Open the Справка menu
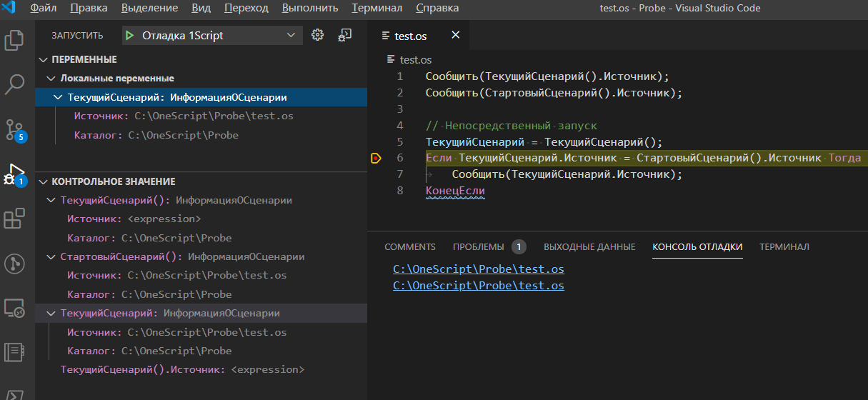 click(437, 9)
